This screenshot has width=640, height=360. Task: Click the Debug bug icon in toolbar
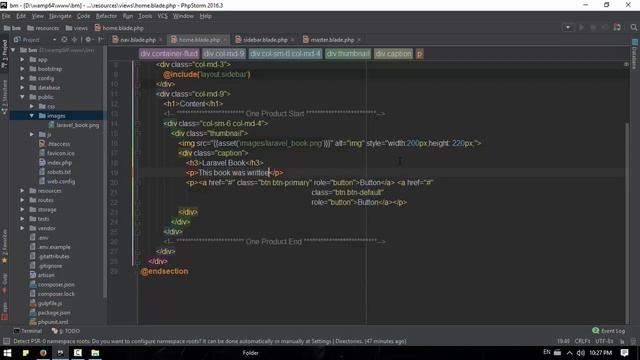tap(593, 27)
